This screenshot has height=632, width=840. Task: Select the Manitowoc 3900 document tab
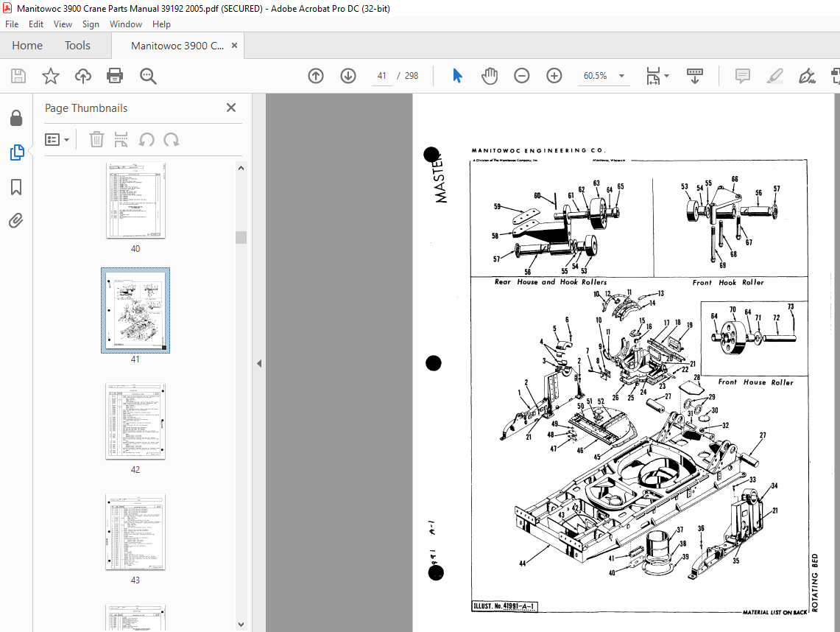click(177, 46)
